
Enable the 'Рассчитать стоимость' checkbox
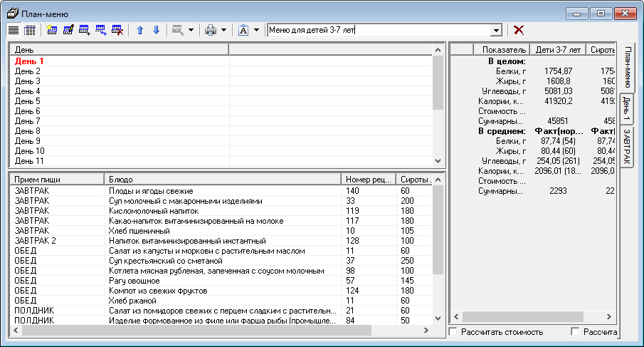[454, 332]
